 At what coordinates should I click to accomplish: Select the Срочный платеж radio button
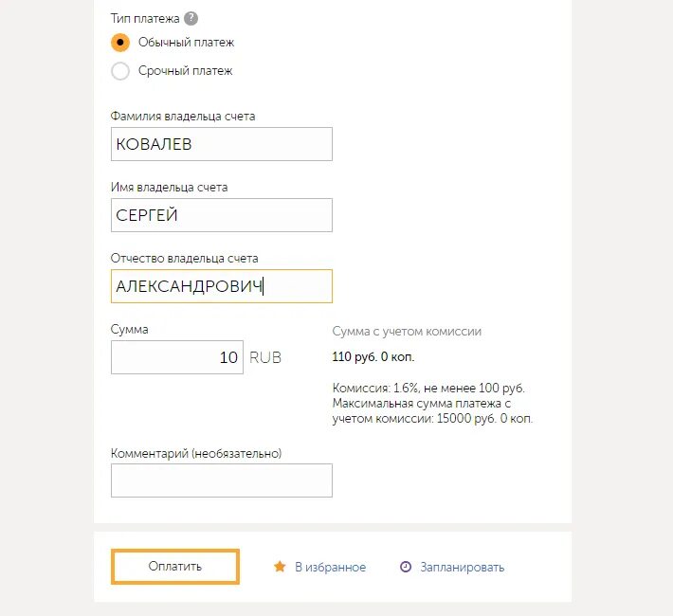pos(120,70)
